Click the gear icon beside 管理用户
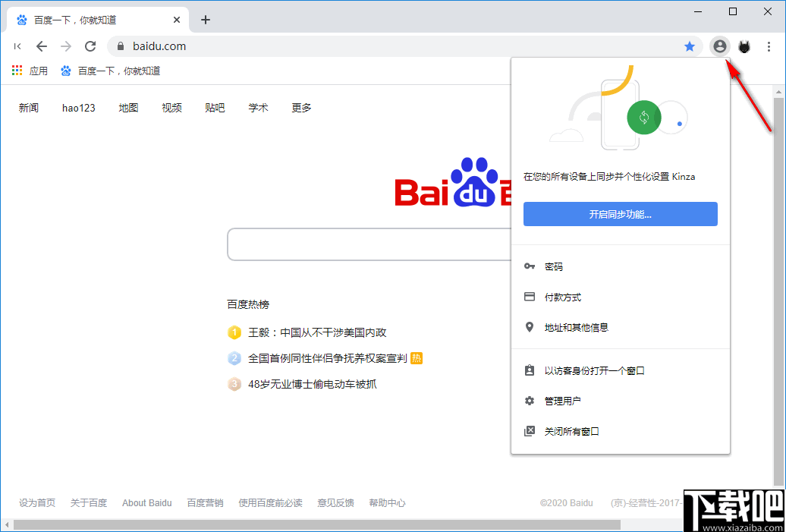786x532 pixels. pyautogui.click(x=530, y=401)
